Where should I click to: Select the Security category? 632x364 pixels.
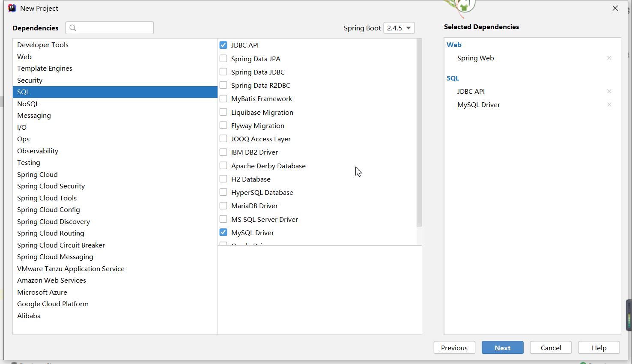(115, 80)
